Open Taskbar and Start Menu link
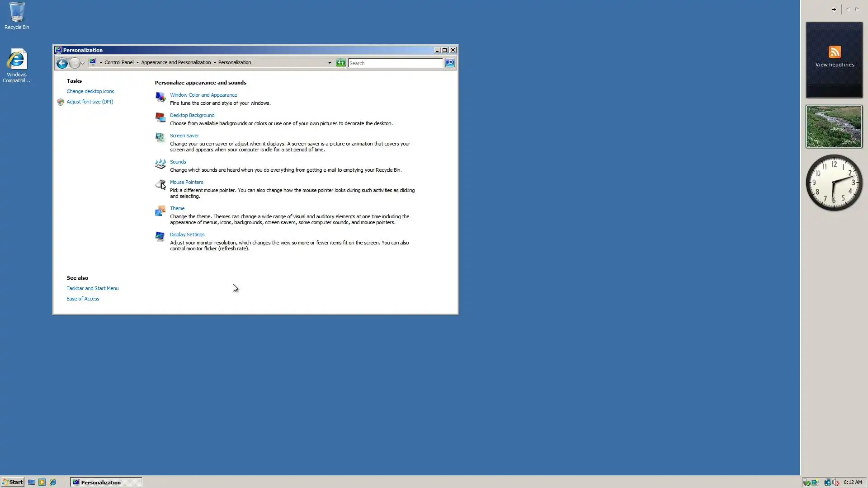Image resolution: width=868 pixels, height=488 pixels. click(92, 288)
